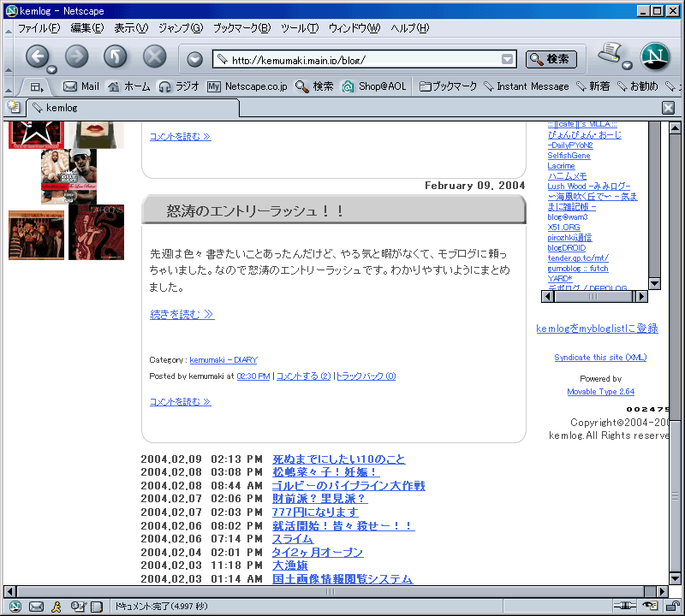Click the round dropdown button left of URL bar
The height and width of the screenshot is (616, 685).
coord(195,59)
